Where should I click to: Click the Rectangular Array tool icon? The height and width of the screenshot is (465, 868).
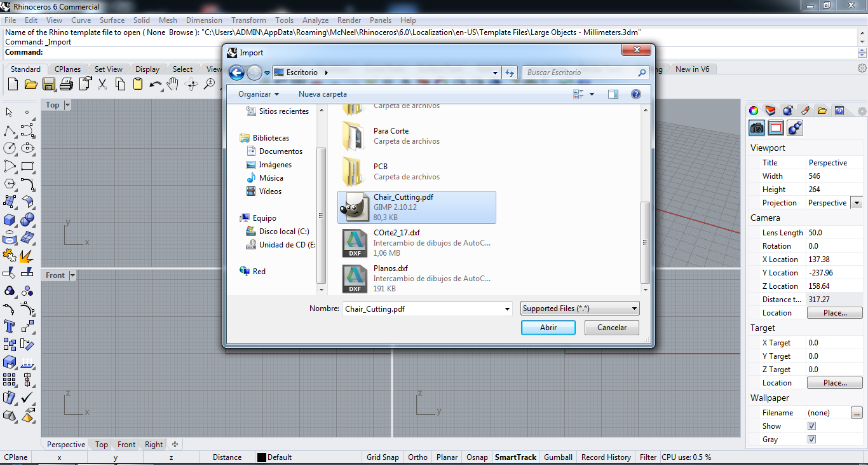click(x=10, y=380)
